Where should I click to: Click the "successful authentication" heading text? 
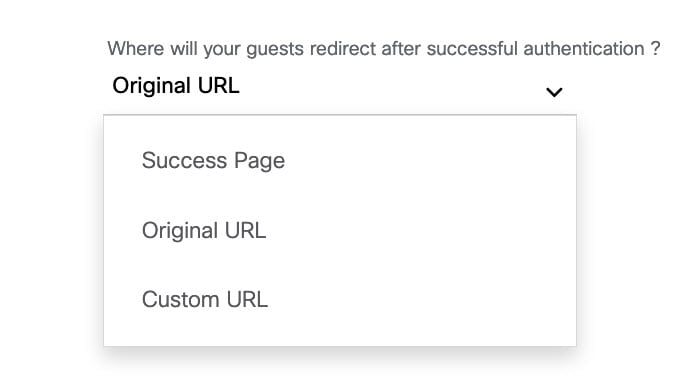536,48
